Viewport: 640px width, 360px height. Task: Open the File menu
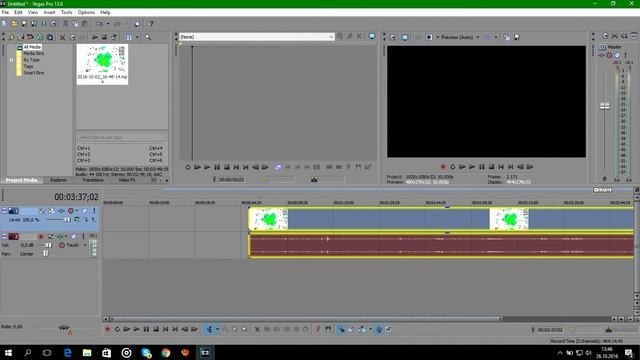[5, 12]
